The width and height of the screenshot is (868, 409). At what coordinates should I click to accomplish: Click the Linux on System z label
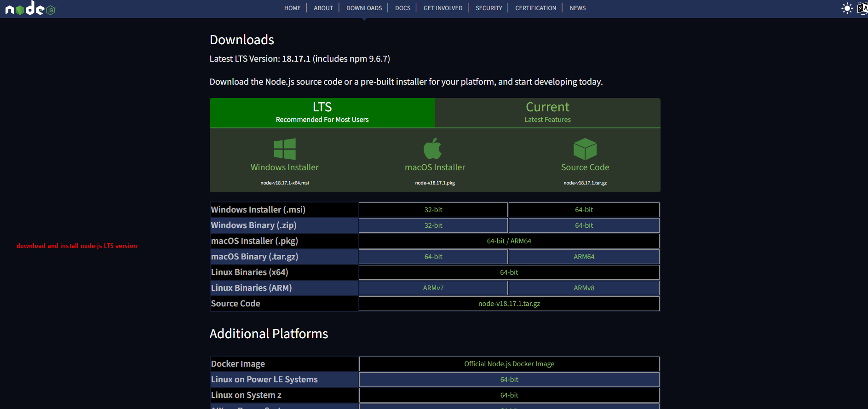[x=246, y=395]
